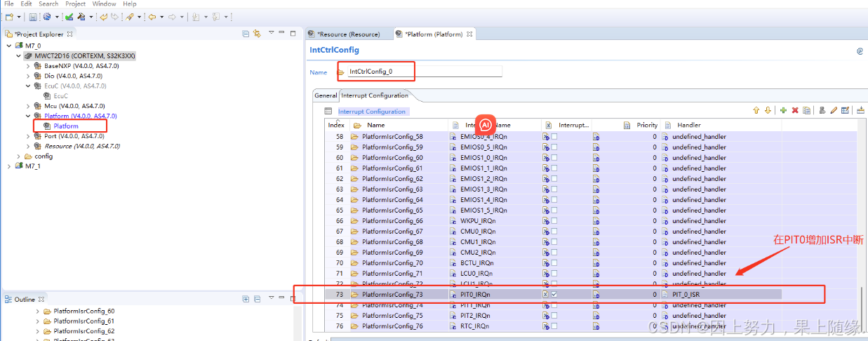Expand BaseNXP module node
868x341 pixels.
pyautogui.click(x=28, y=66)
